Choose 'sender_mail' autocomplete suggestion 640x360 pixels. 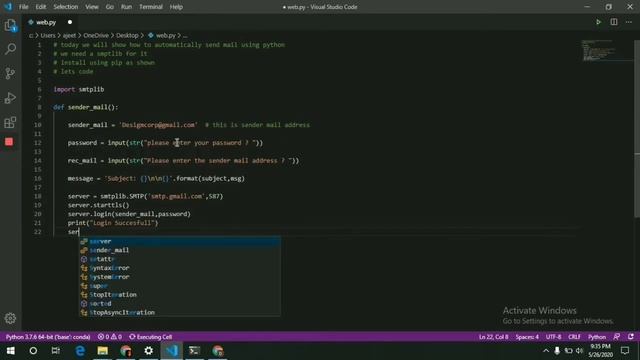[x=180, y=250]
